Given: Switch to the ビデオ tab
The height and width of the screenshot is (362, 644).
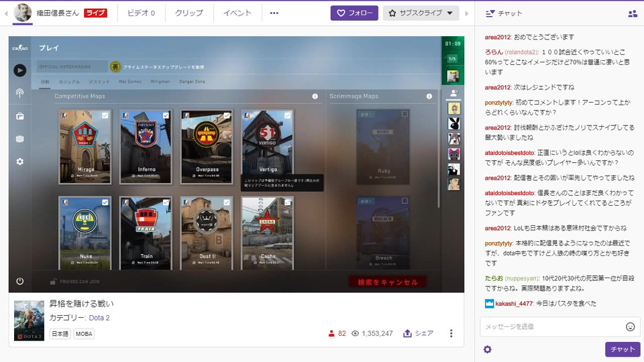Looking at the screenshot, I should (142, 13).
